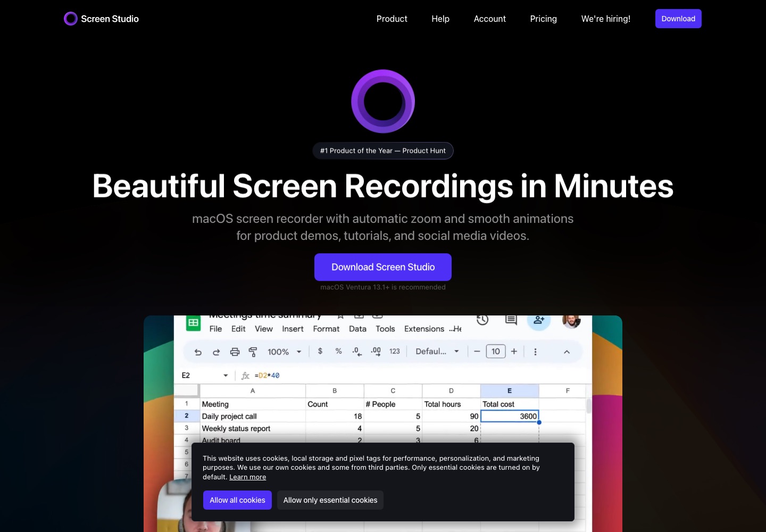Click the version history clock icon
Viewport: 766px width, 532px height.
(482, 320)
